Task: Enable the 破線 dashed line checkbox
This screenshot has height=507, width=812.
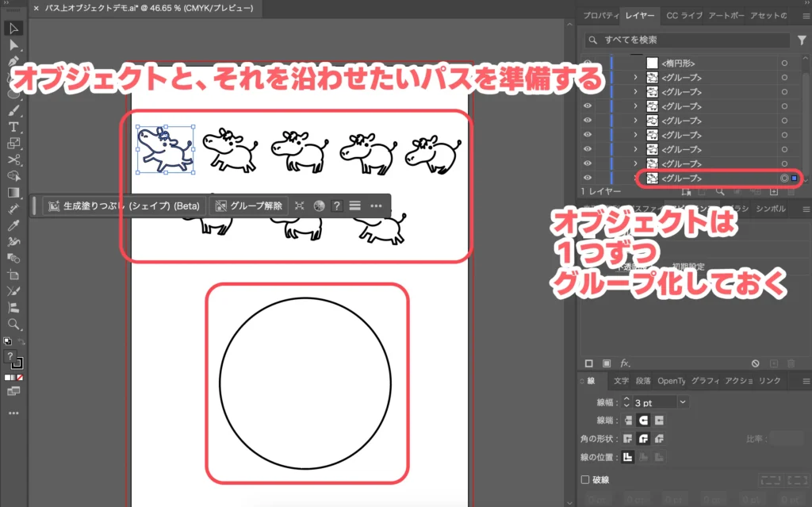Action: coord(586,479)
